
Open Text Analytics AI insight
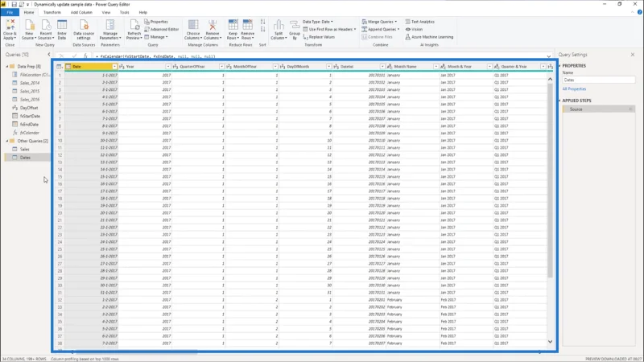click(419, 22)
